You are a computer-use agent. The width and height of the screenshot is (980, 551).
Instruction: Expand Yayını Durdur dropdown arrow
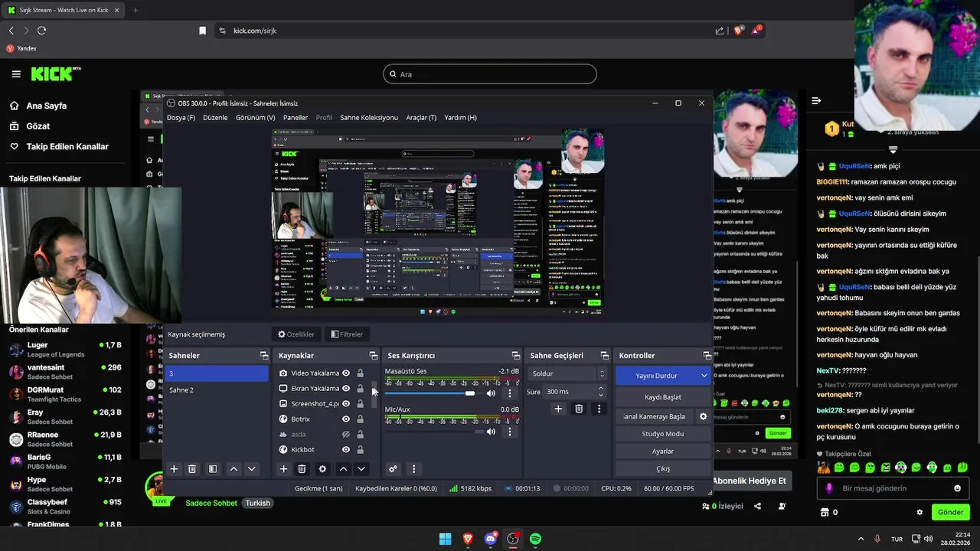click(x=704, y=376)
